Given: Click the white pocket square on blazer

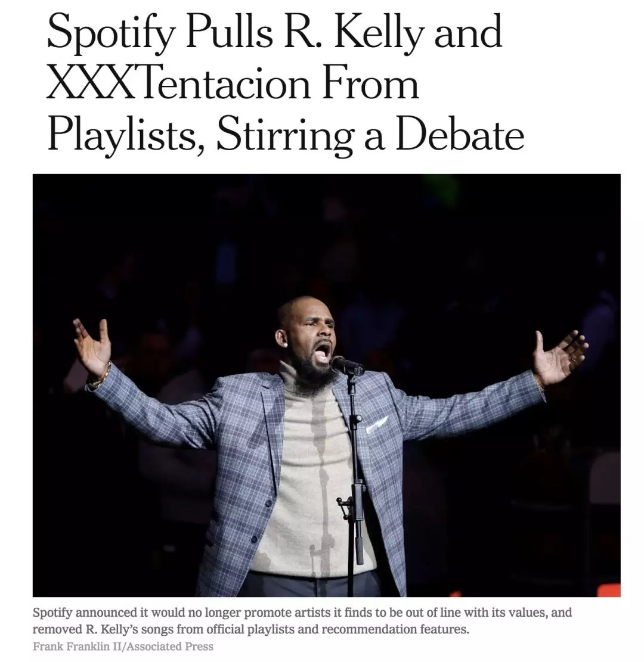Looking at the screenshot, I should (x=376, y=424).
